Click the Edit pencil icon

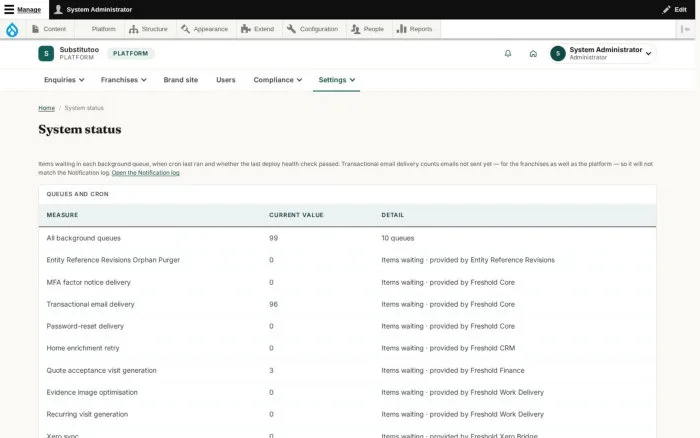click(667, 9)
